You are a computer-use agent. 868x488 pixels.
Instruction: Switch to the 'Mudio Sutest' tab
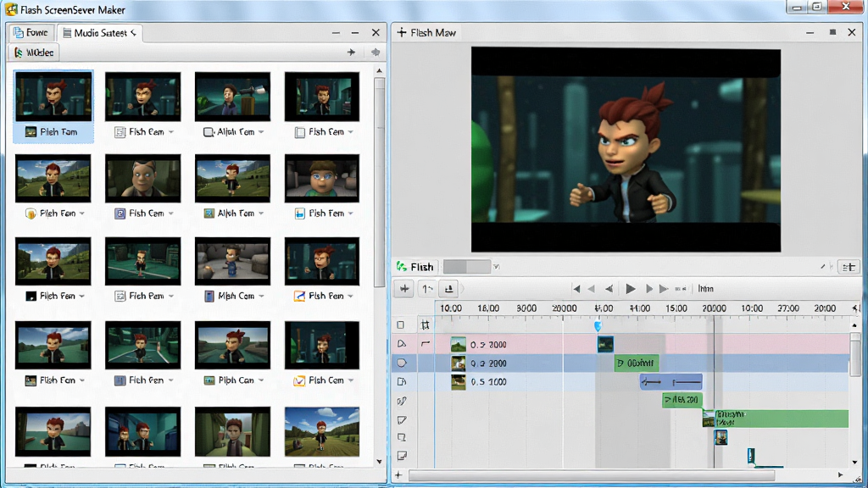click(x=100, y=33)
